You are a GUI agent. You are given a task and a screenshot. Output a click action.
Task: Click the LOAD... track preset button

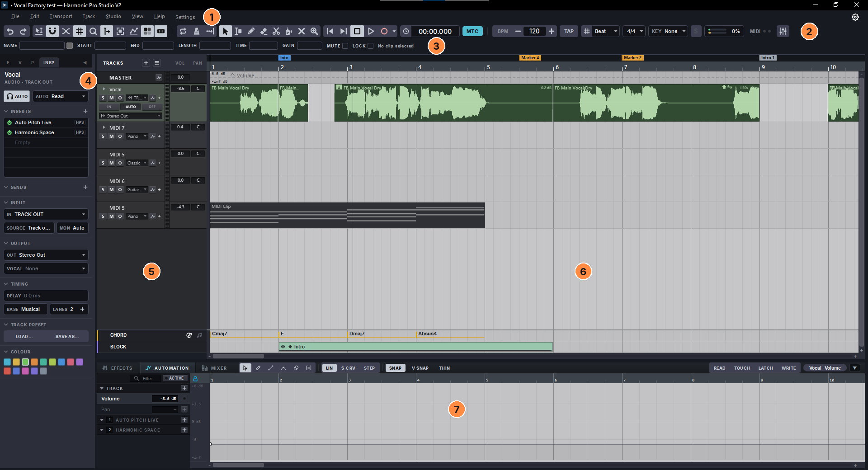coord(24,337)
